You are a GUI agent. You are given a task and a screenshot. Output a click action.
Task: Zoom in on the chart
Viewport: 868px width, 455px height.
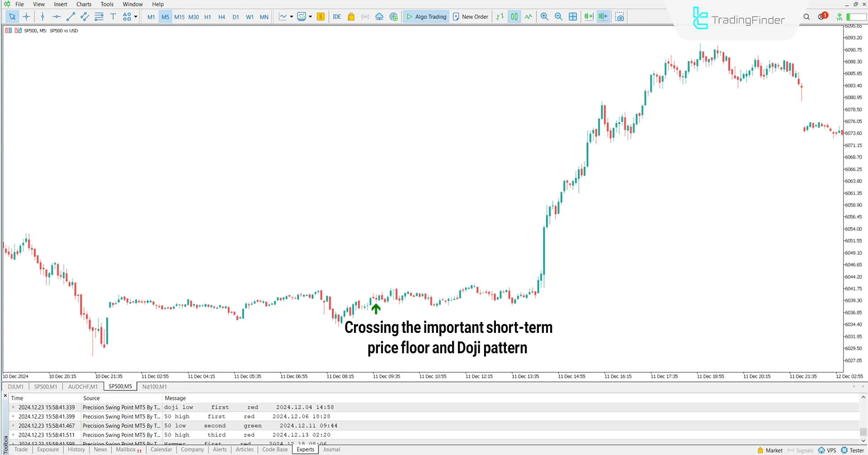point(544,16)
